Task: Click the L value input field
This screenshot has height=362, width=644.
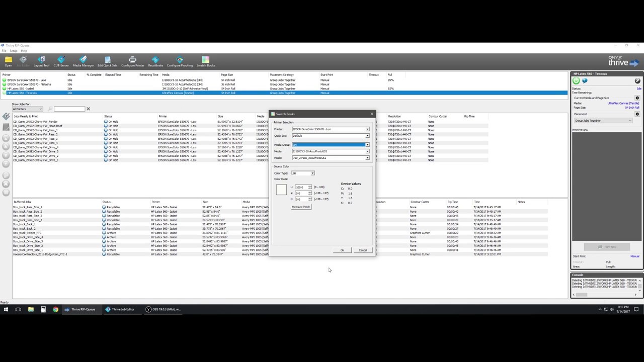Action: click(301, 188)
